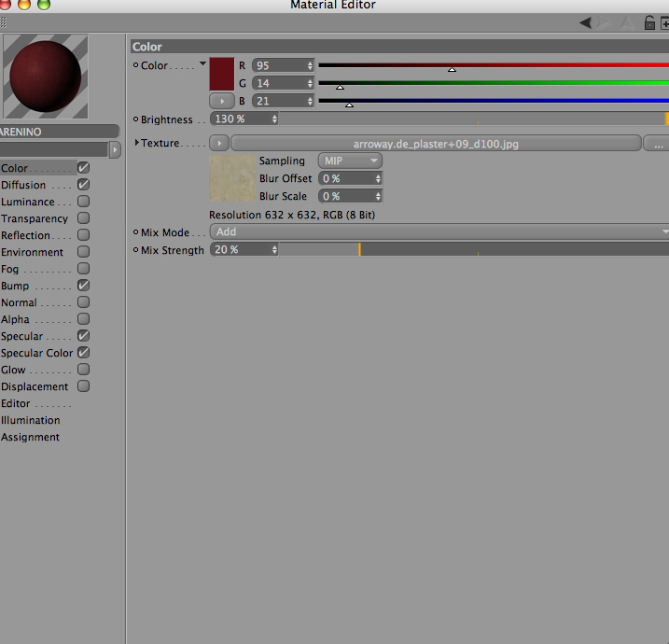Click the new window plus icon
This screenshot has width=669, height=644.
(x=664, y=23)
